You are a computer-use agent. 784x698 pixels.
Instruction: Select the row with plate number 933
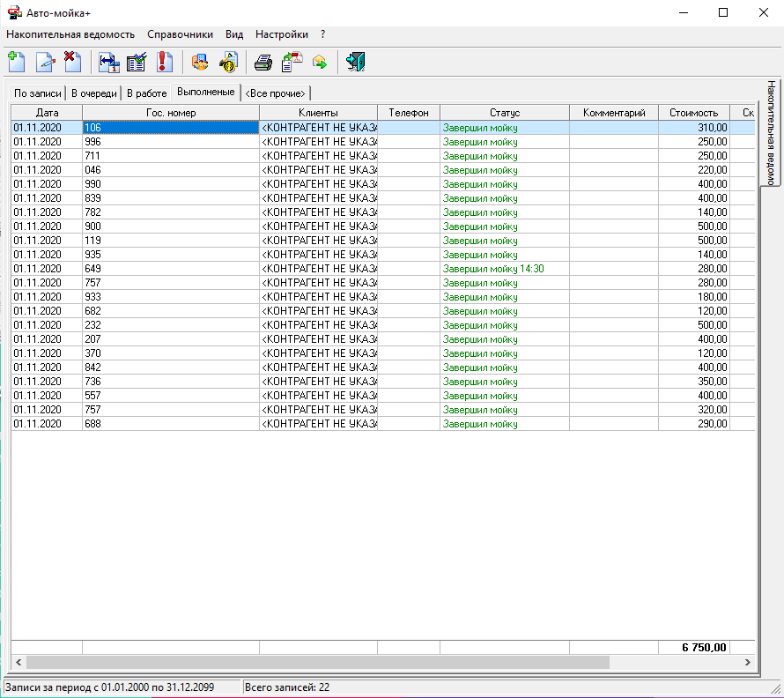point(383,297)
